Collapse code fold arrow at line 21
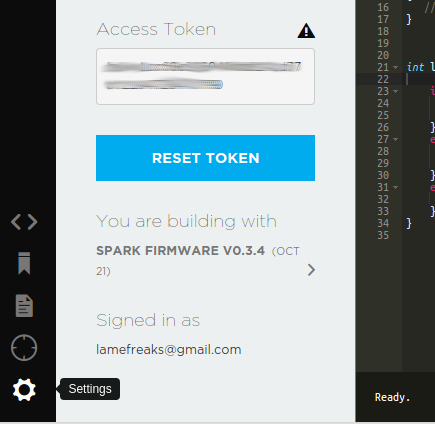435x424 pixels. pyautogui.click(x=396, y=67)
